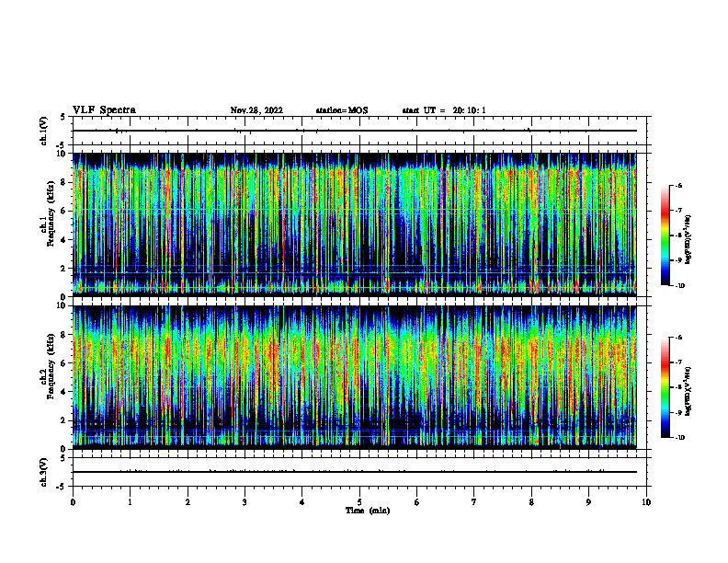
Task: Click the ch.2 spectrogram panel
Action: 354,377
